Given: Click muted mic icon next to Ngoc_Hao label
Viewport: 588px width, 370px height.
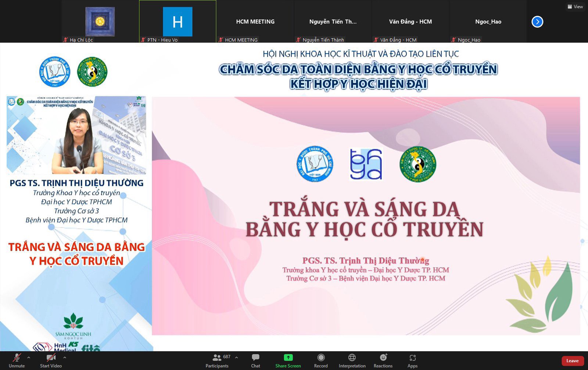Looking at the screenshot, I should [x=454, y=40].
